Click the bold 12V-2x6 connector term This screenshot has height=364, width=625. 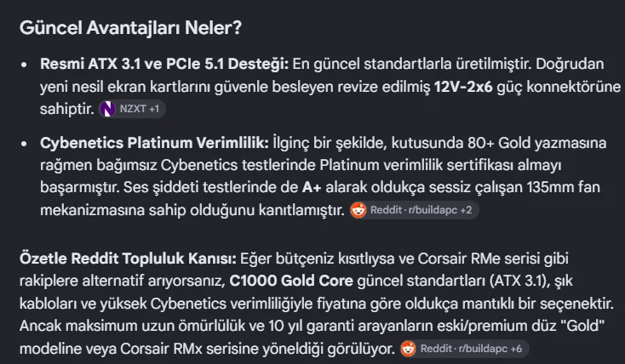(x=463, y=87)
